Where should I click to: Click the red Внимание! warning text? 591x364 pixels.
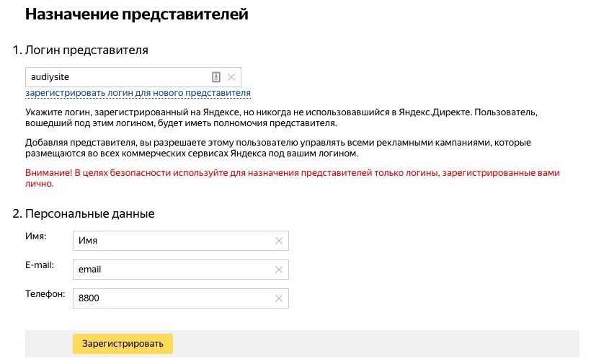tap(293, 178)
